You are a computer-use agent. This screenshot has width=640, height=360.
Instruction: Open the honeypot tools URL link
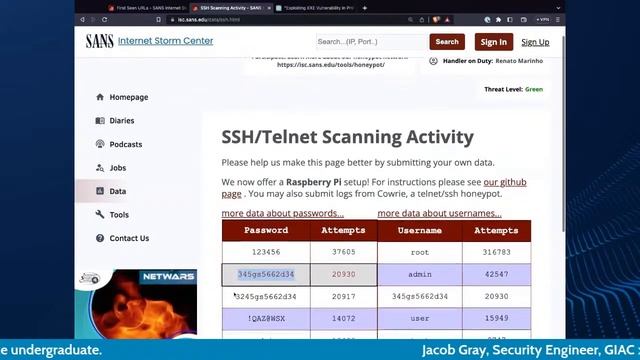point(331,65)
